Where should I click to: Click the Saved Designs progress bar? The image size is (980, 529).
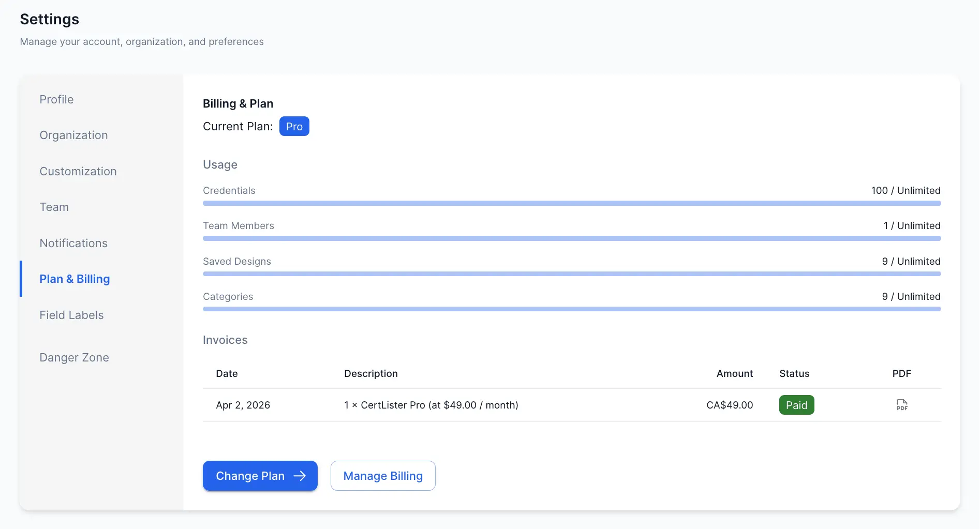[x=571, y=274]
